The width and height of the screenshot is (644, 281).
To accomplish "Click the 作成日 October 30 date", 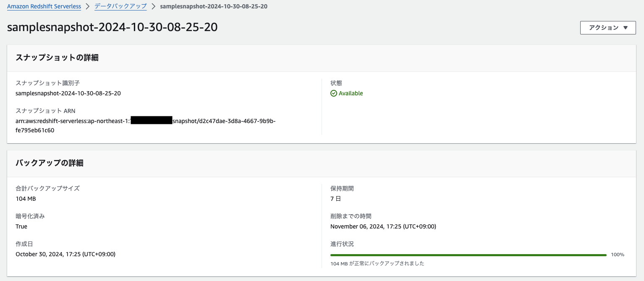I will pos(65,254).
